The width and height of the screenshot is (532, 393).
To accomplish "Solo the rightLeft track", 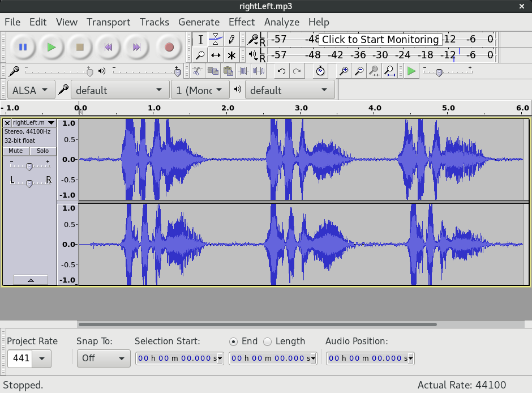I will 43,151.
